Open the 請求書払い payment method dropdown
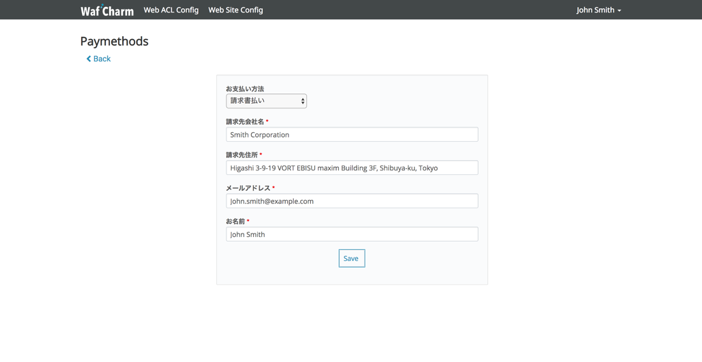Screen dimensions: 702x362 (x=266, y=101)
